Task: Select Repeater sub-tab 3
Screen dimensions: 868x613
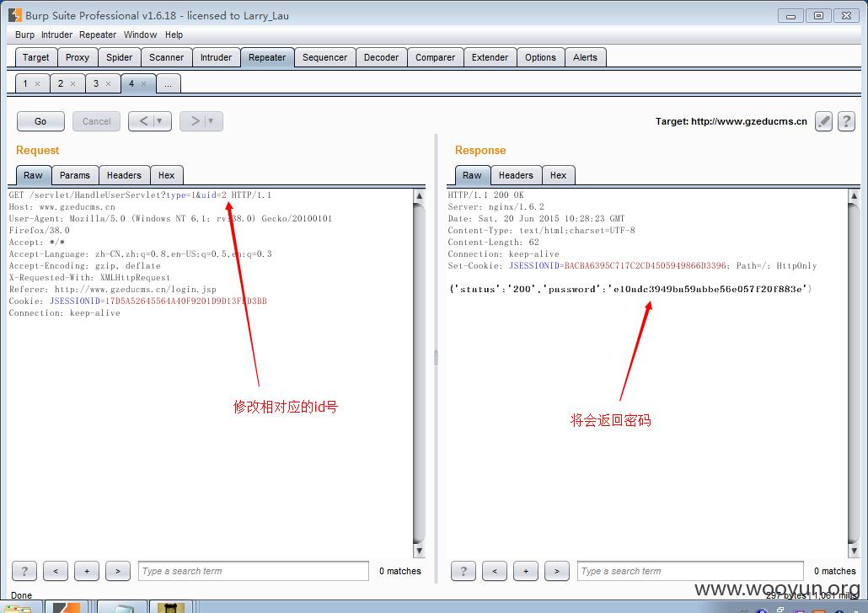Action: pyautogui.click(x=96, y=83)
